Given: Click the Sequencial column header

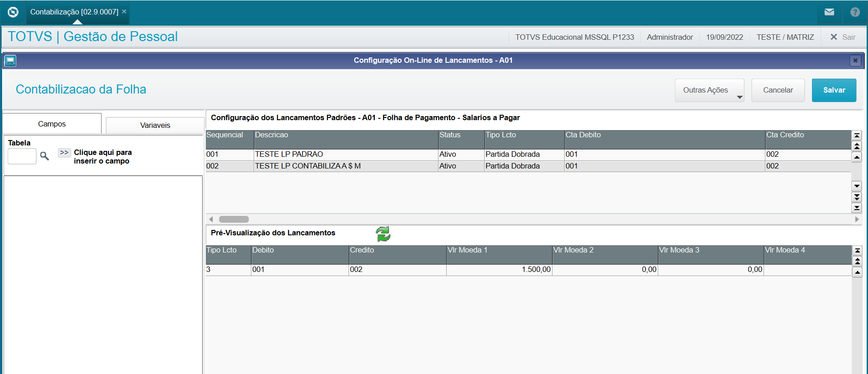Looking at the screenshot, I should tap(230, 140).
